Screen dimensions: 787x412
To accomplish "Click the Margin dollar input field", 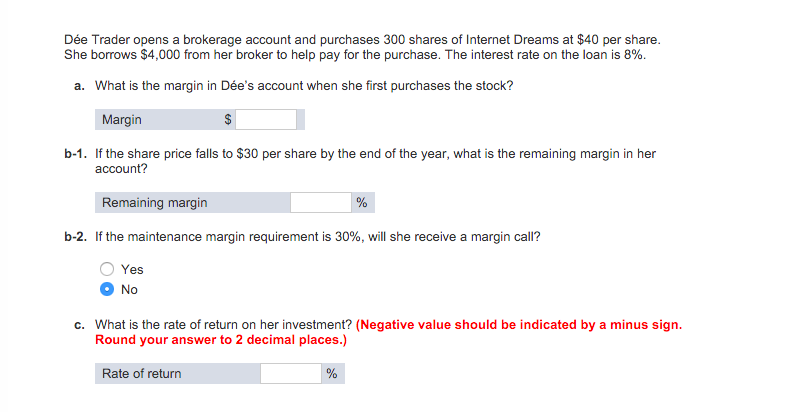I will (x=266, y=120).
